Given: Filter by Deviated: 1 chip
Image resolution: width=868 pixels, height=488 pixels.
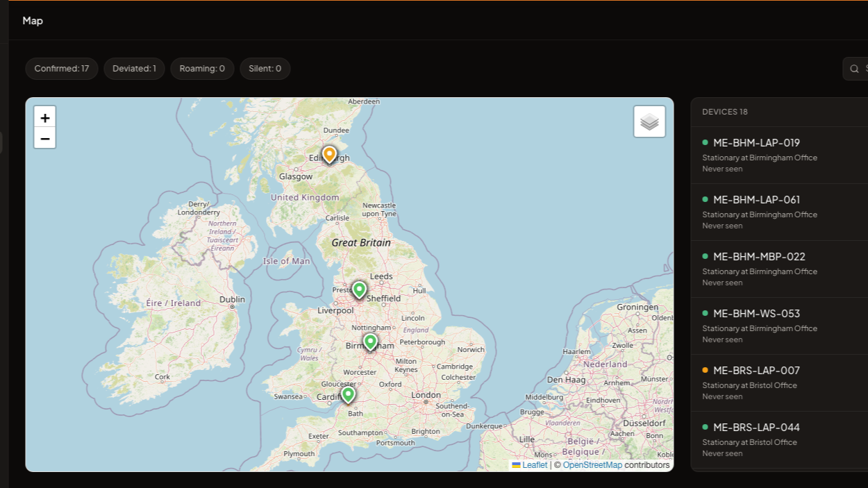Looking at the screenshot, I should 134,69.
